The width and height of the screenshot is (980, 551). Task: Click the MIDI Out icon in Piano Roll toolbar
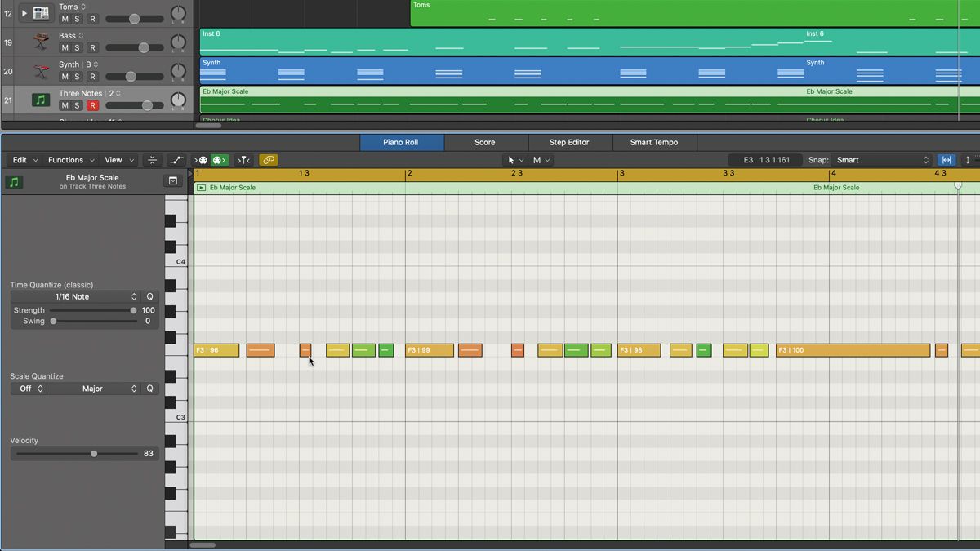pos(218,160)
